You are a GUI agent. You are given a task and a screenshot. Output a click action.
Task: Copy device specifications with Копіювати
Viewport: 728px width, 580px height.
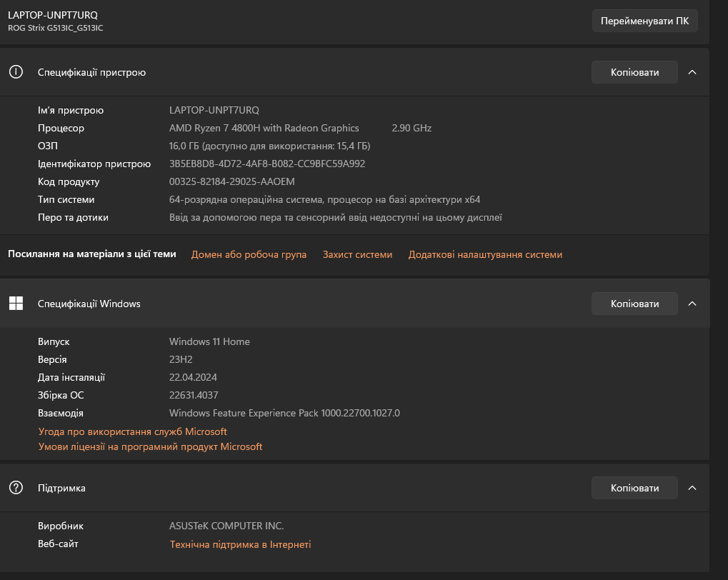[x=634, y=72]
